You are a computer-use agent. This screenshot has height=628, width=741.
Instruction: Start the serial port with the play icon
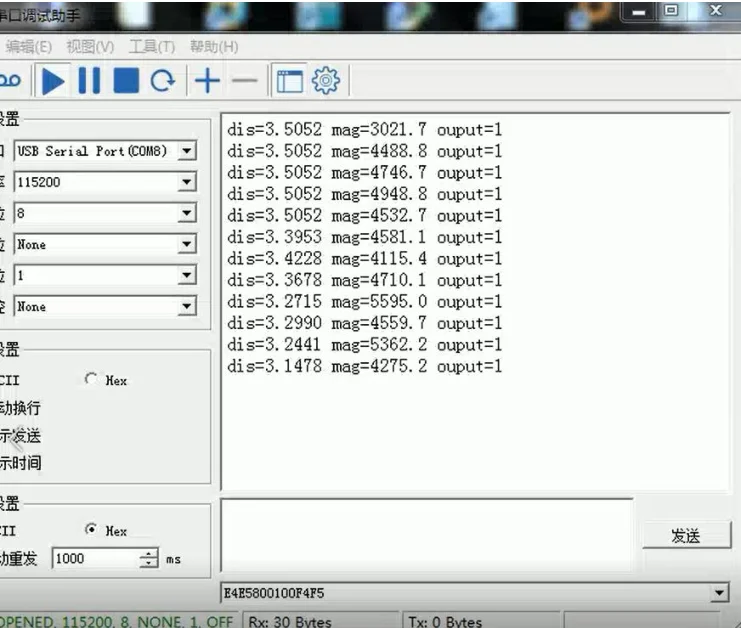[53, 81]
